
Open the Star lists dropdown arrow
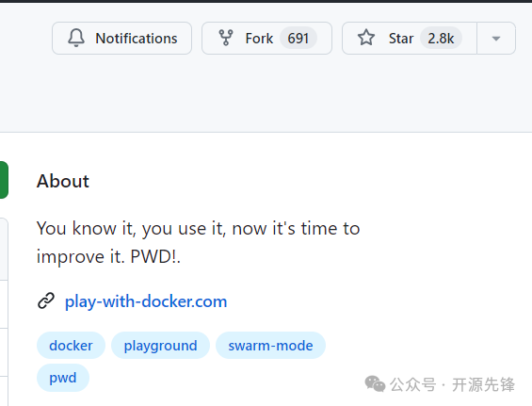tap(496, 39)
